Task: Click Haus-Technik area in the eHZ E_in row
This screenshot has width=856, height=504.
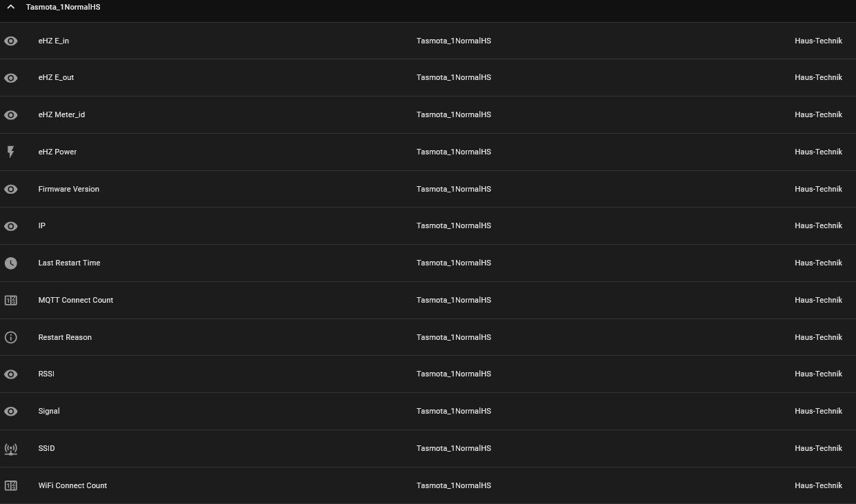Action: (818, 41)
